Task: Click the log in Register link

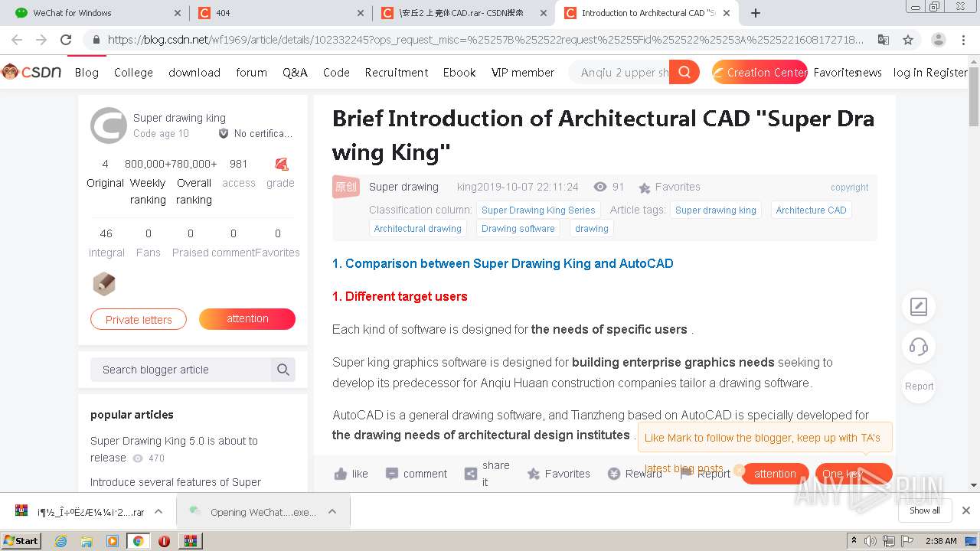Action: [x=930, y=72]
